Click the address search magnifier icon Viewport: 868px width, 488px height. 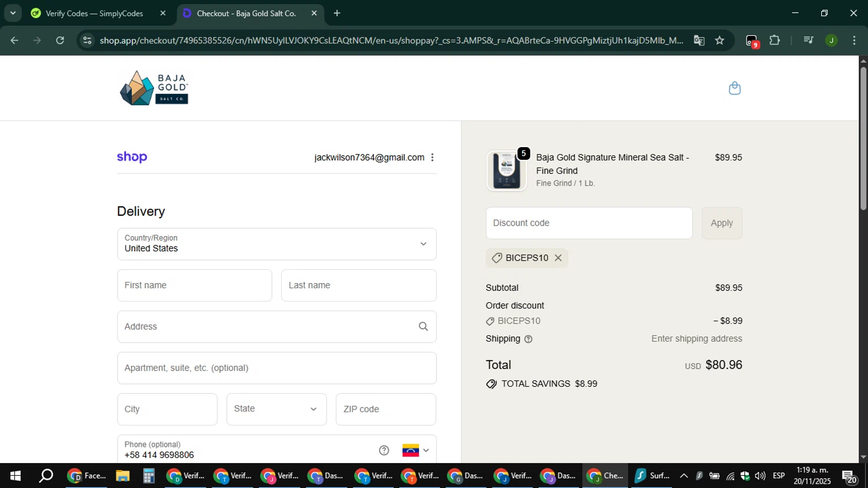pos(423,326)
